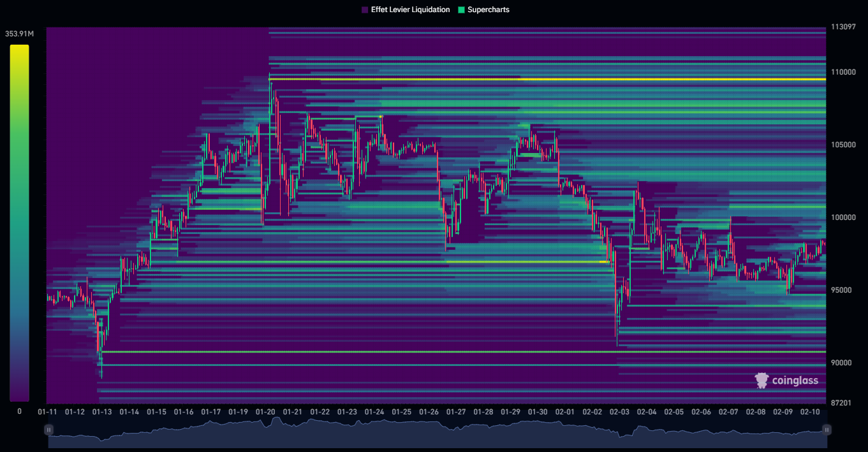868x452 pixels.
Task: Select the 01-20 date on time axis
Action: tap(265, 412)
